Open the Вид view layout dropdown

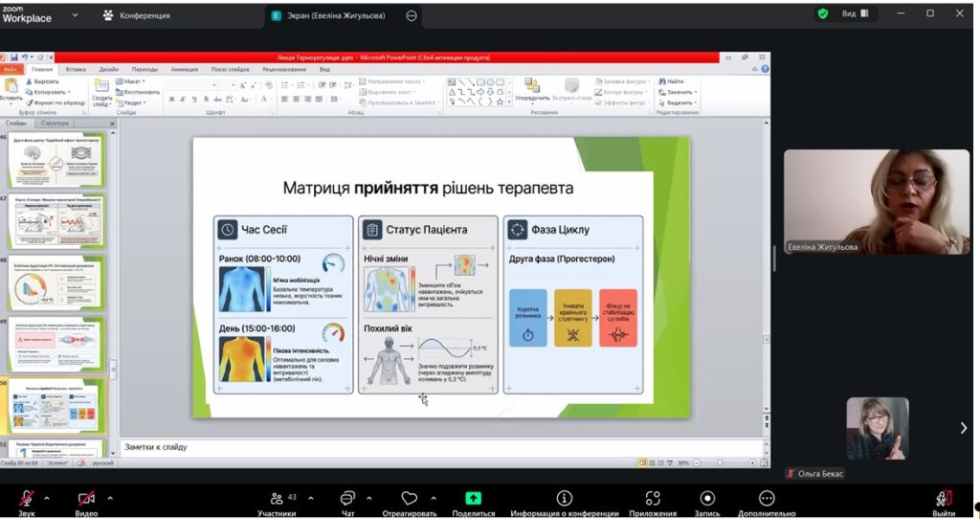[x=855, y=14]
